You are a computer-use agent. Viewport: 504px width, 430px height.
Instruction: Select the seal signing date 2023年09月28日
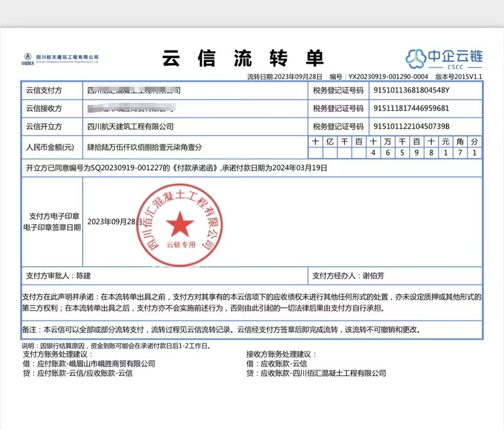tap(115, 222)
